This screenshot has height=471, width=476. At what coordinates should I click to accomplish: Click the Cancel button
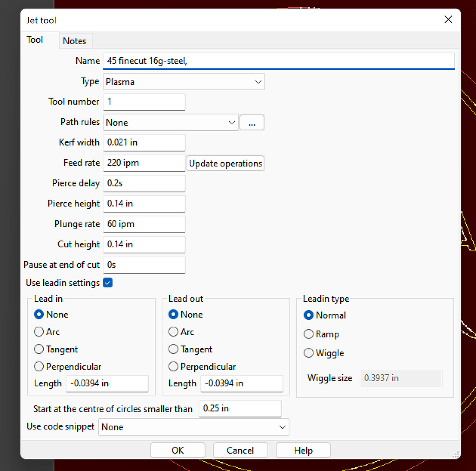click(x=240, y=451)
